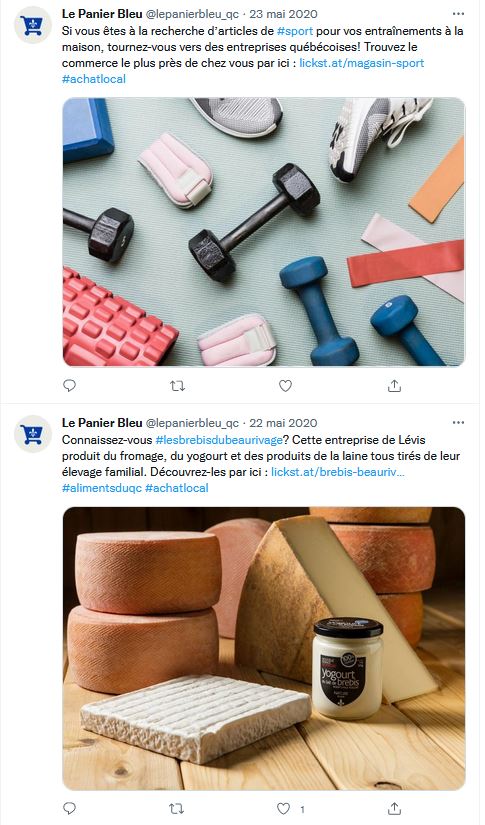Open more options on 22 mai tweet

pyautogui.click(x=458, y=422)
